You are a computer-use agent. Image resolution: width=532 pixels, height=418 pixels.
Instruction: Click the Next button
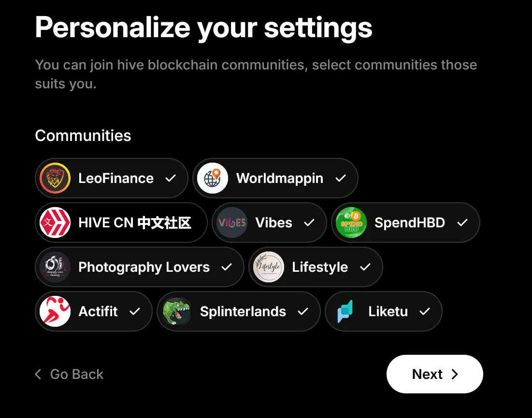434,374
